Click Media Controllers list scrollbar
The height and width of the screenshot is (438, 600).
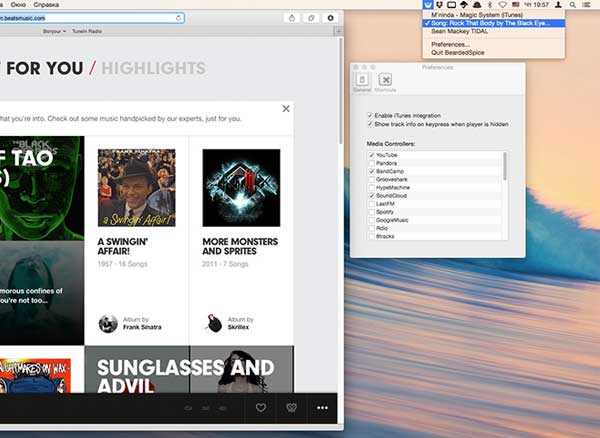(505, 166)
